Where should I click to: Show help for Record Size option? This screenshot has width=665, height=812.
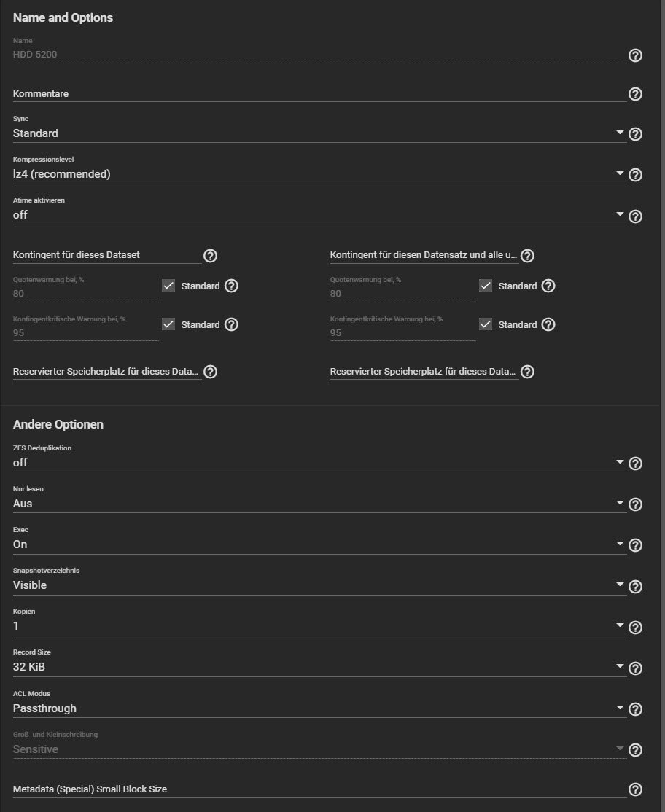pos(635,668)
